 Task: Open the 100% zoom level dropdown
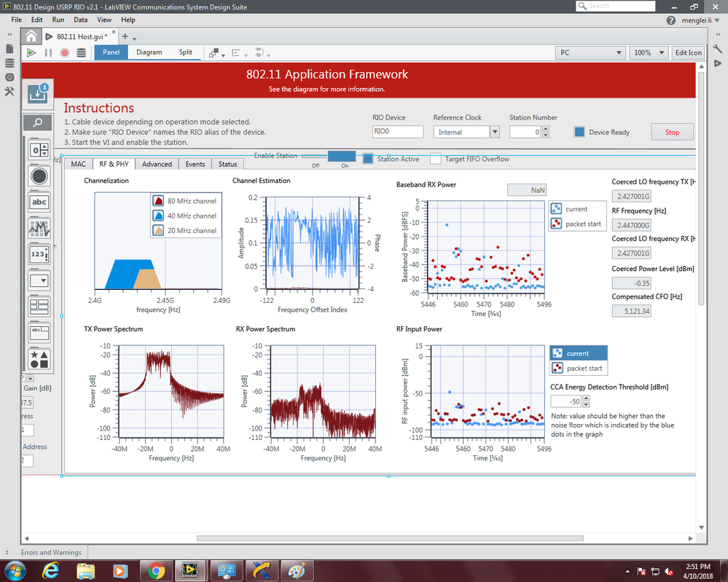click(x=649, y=53)
